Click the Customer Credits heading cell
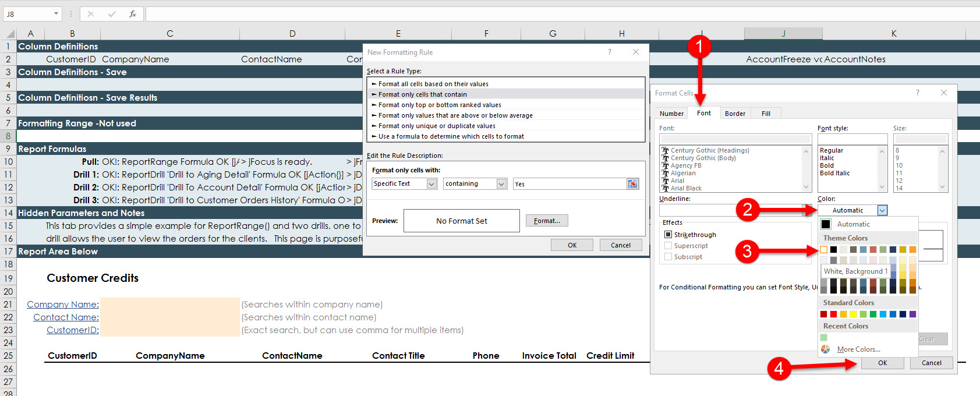Viewport: 980px width, 396px height. click(93, 278)
